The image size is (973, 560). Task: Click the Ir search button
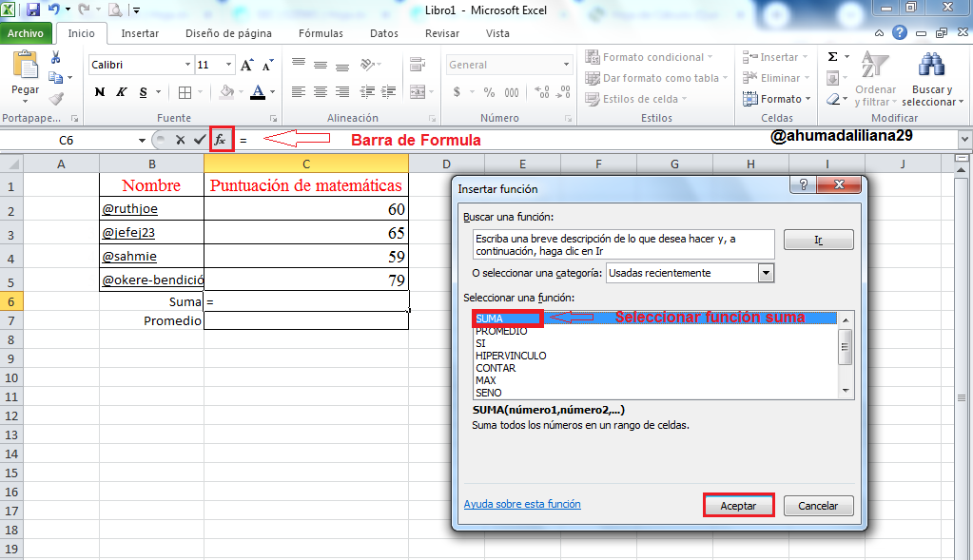point(819,240)
